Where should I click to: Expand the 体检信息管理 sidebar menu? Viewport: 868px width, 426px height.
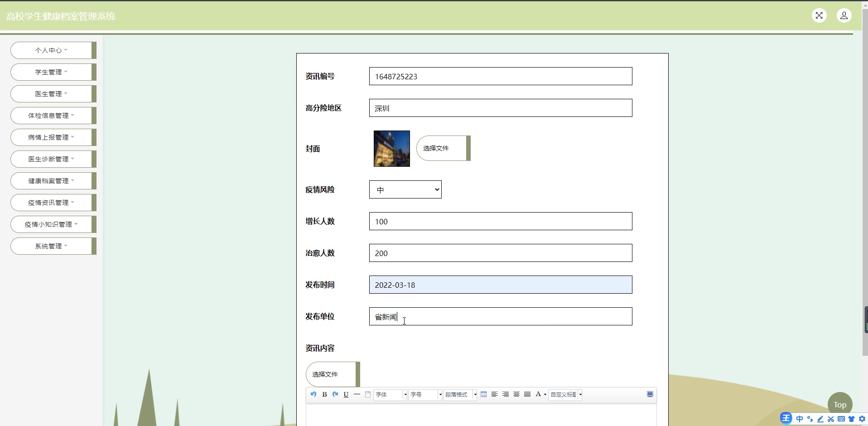point(53,116)
